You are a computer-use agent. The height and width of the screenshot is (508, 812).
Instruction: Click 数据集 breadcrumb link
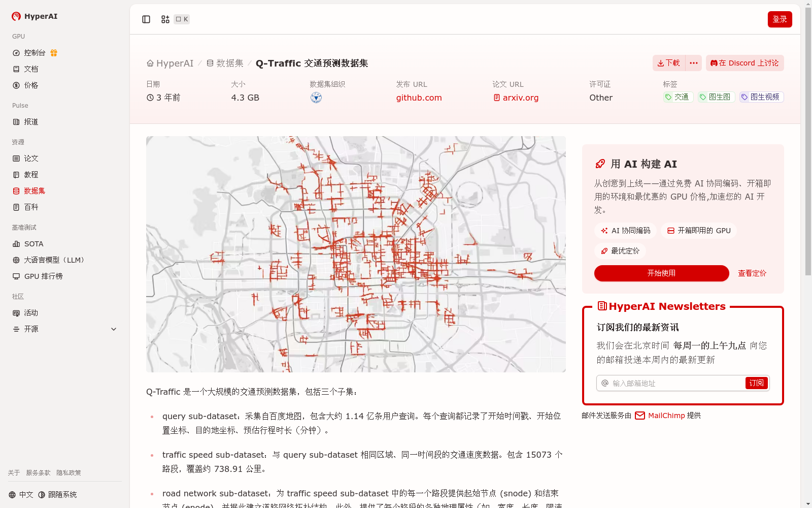click(225, 63)
